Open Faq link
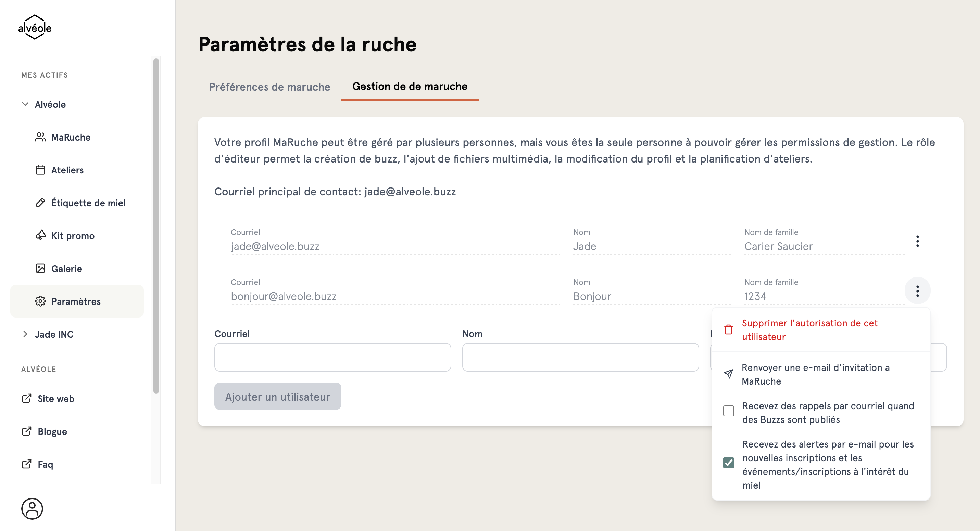 tap(45, 464)
